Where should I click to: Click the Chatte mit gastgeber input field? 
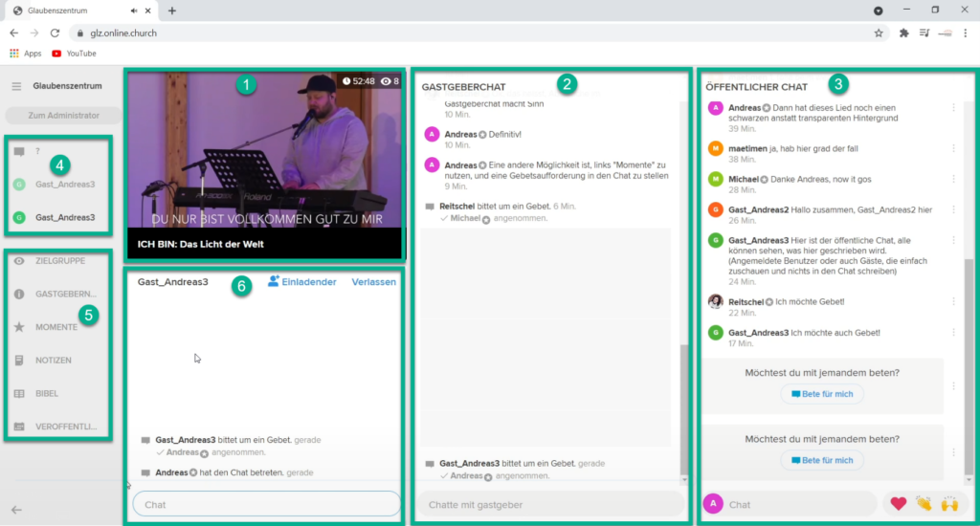coord(548,504)
